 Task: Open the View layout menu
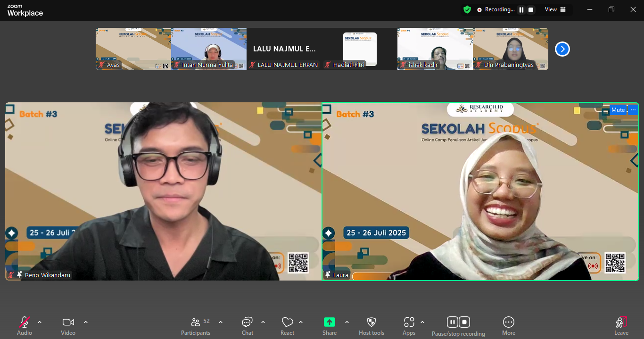point(555,9)
